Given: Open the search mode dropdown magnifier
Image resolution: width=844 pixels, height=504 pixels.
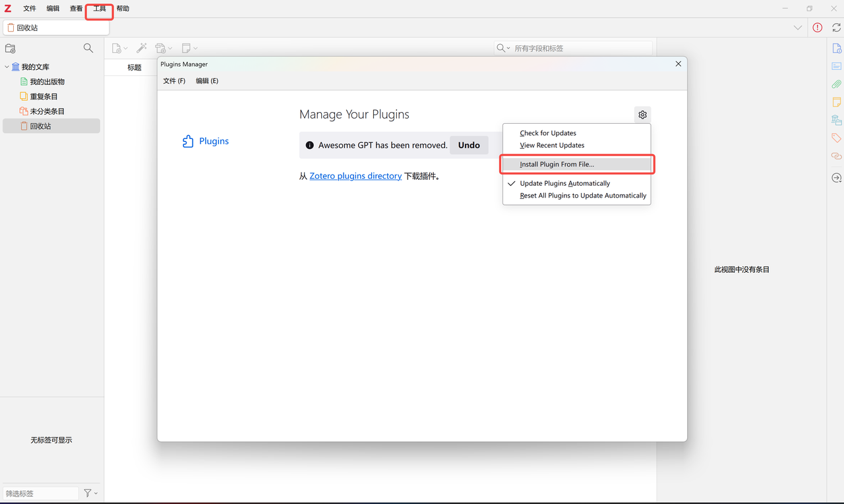Looking at the screenshot, I should 503,48.
